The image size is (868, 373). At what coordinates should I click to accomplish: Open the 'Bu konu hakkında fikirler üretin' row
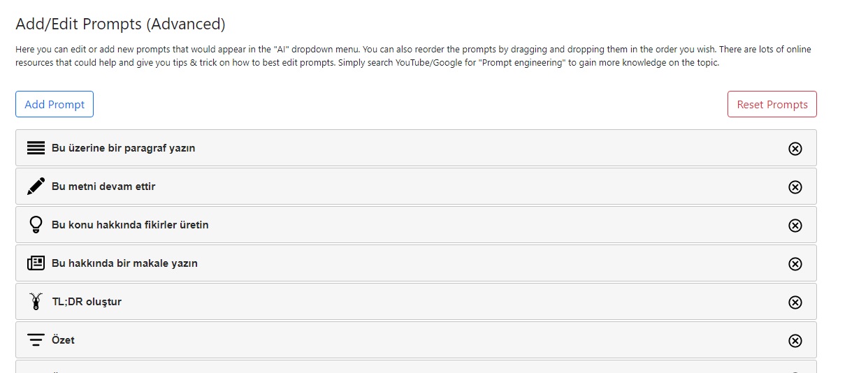pyautogui.click(x=416, y=225)
